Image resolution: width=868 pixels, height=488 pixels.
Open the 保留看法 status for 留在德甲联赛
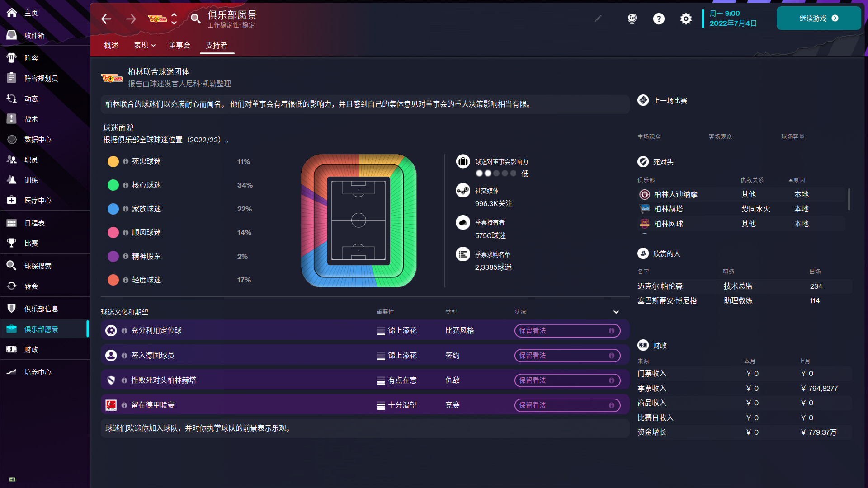[x=567, y=405]
